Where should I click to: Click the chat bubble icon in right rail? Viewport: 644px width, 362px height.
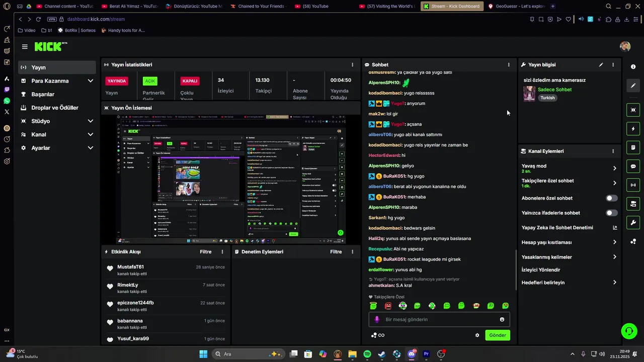point(633,166)
